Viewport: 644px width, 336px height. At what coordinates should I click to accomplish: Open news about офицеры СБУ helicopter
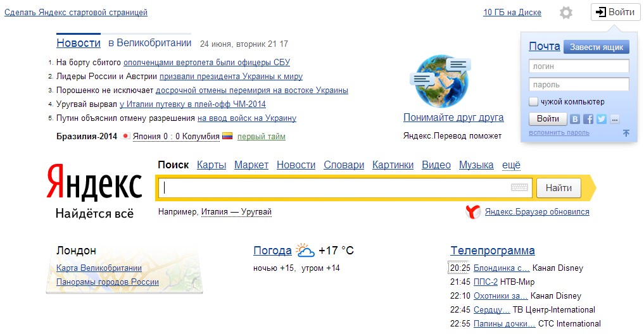click(206, 63)
